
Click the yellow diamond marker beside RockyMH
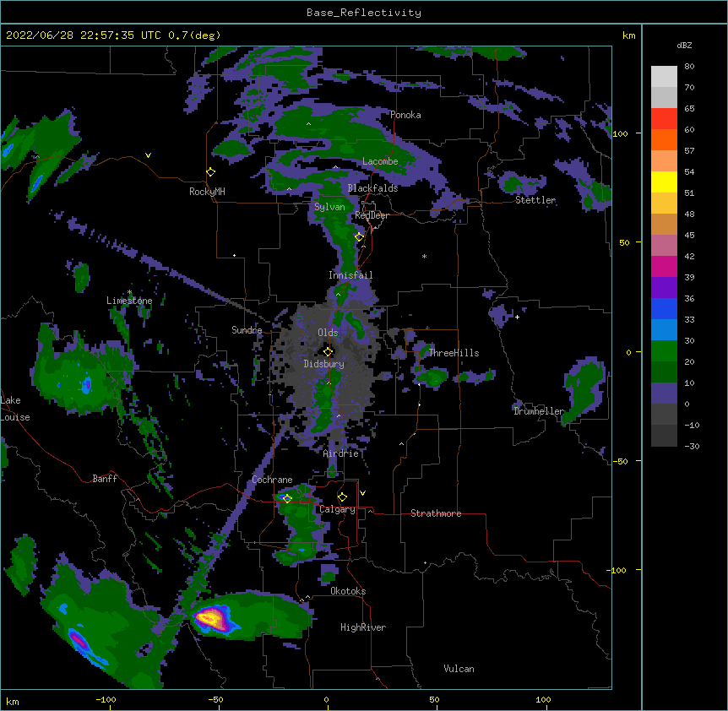210,172
